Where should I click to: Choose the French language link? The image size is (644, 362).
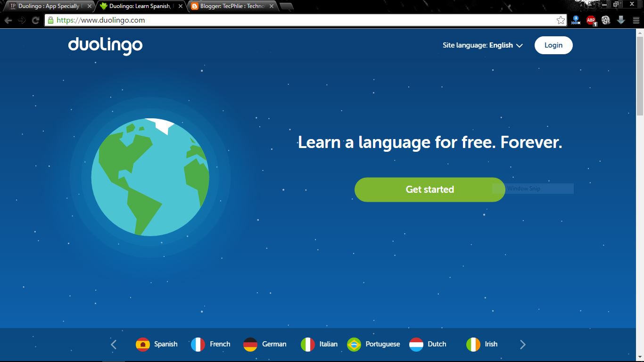coord(220,344)
